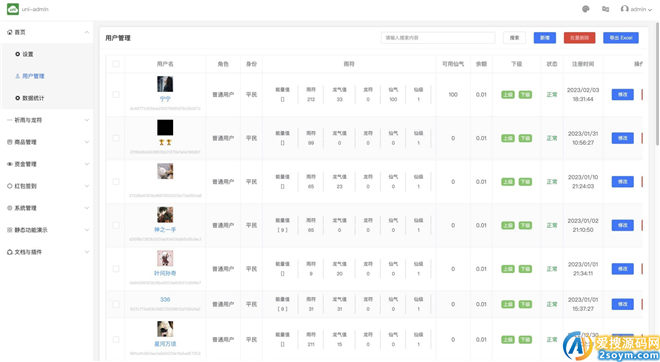
Task: Tick the checkbox for user 336
Action: point(116,304)
